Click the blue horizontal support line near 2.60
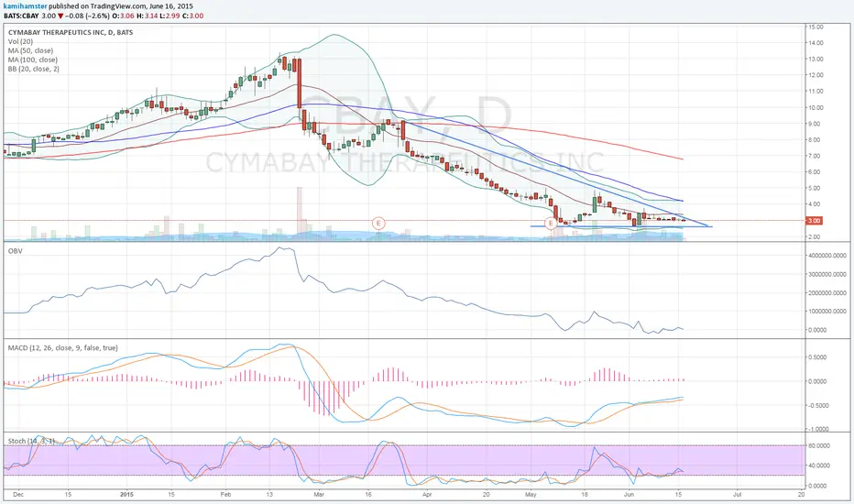854x504 pixels. [x=621, y=226]
